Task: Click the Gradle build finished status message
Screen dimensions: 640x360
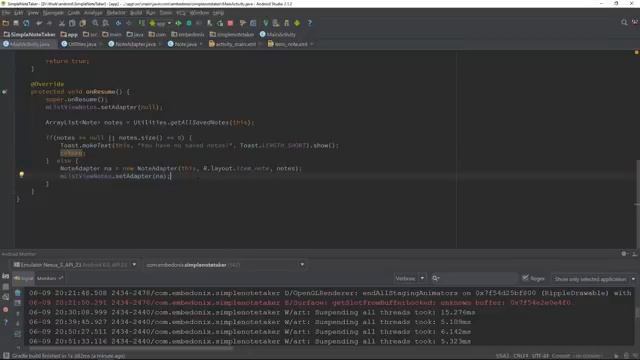Action: tap(68, 356)
